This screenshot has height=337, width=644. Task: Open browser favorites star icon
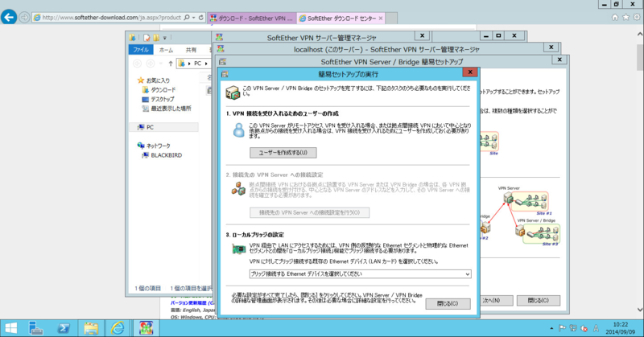[625, 17]
